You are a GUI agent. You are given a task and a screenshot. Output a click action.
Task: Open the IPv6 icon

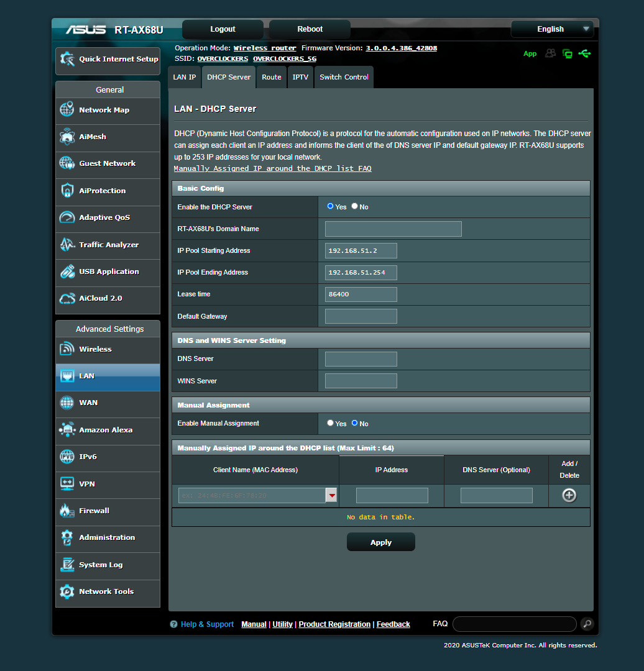pos(67,457)
